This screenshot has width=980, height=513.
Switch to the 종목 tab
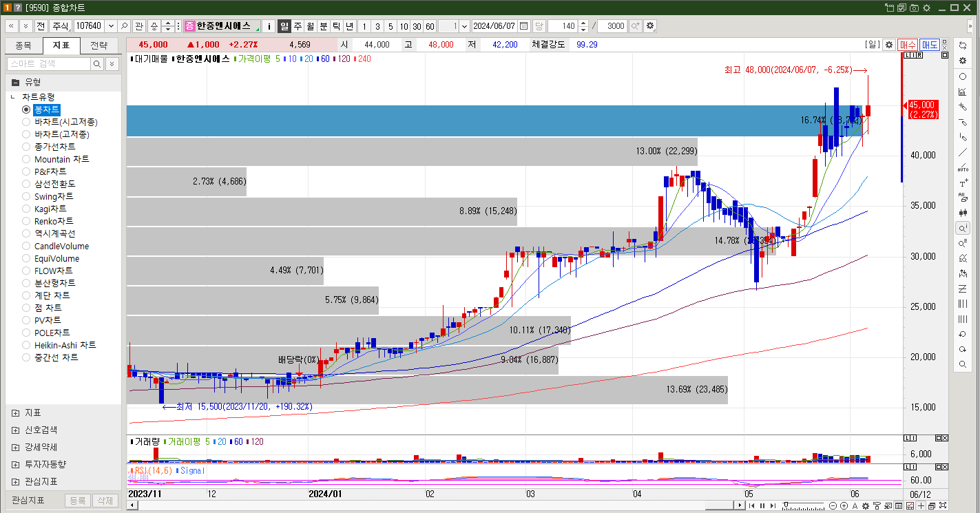(x=23, y=46)
